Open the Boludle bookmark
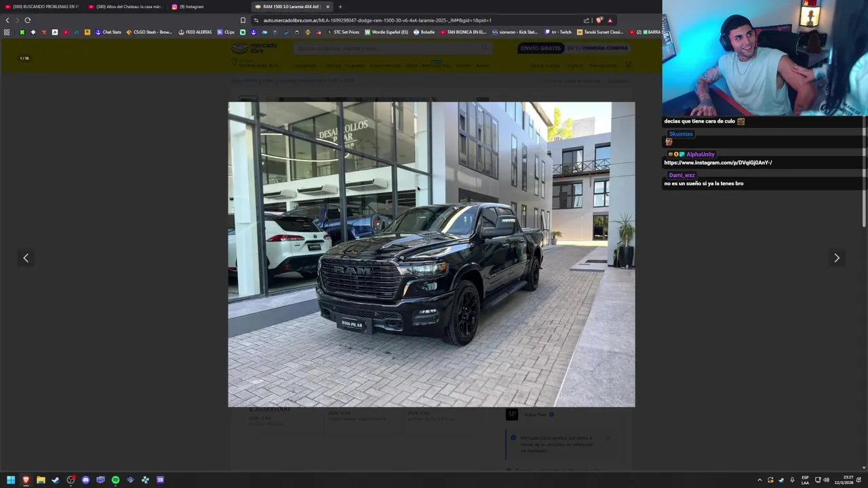The width and height of the screenshot is (868, 488). (424, 32)
